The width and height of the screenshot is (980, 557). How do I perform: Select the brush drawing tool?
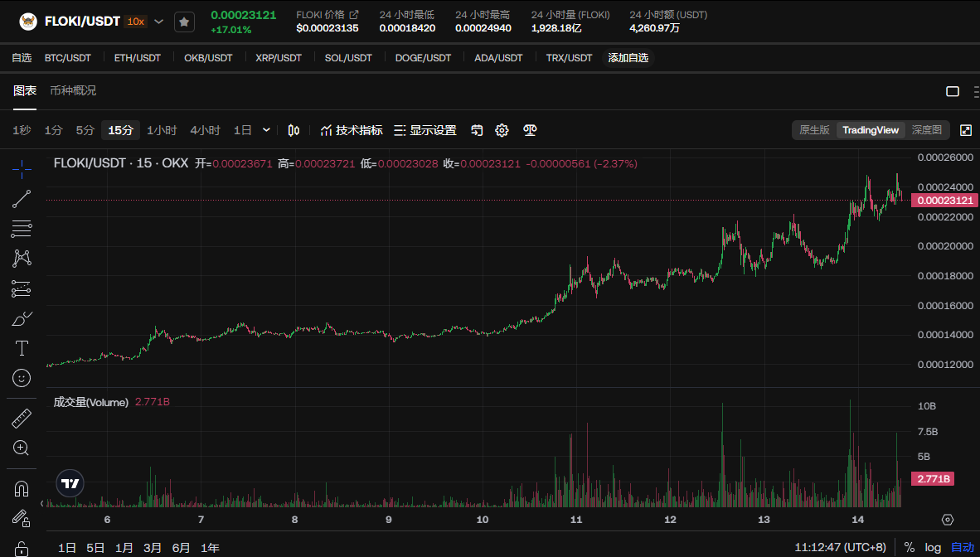(x=22, y=318)
